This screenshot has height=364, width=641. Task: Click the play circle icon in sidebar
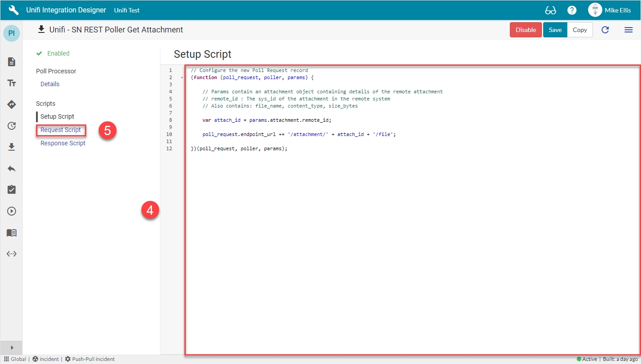click(x=12, y=211)
